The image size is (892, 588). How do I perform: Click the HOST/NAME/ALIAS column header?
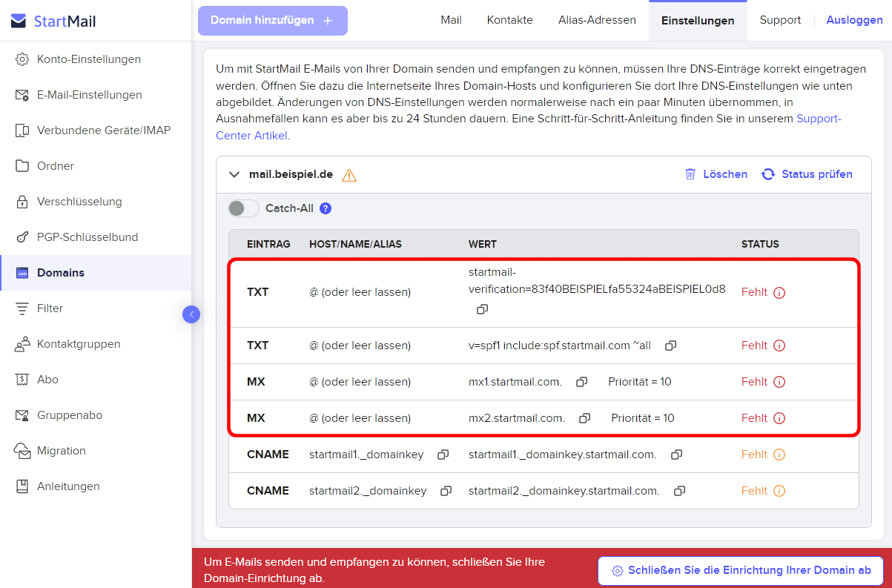coord(355,244)
